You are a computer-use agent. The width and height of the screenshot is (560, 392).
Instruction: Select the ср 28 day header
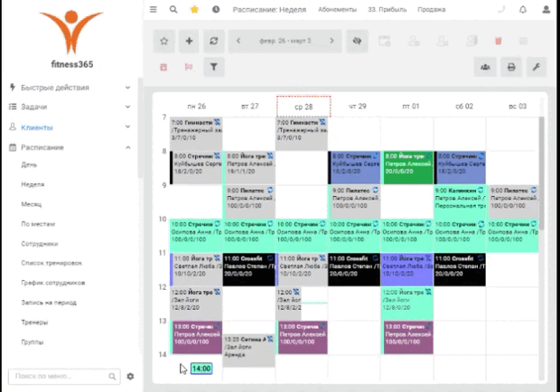[303, 107]
